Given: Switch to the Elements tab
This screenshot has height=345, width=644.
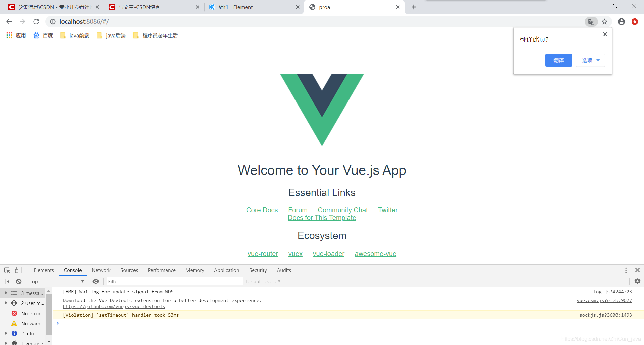Looking at the screenshot, I should (x=44, y=270).
